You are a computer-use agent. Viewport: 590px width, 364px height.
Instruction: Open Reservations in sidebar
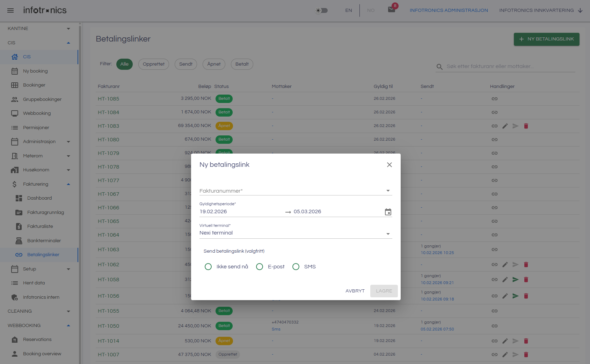(x=39, y=340)
